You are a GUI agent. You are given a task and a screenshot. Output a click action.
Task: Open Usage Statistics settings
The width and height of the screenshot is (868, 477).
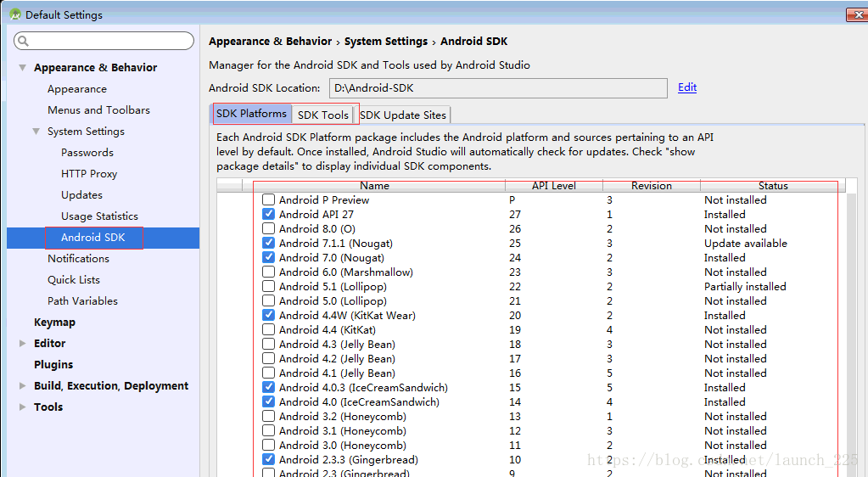point(99,216)
